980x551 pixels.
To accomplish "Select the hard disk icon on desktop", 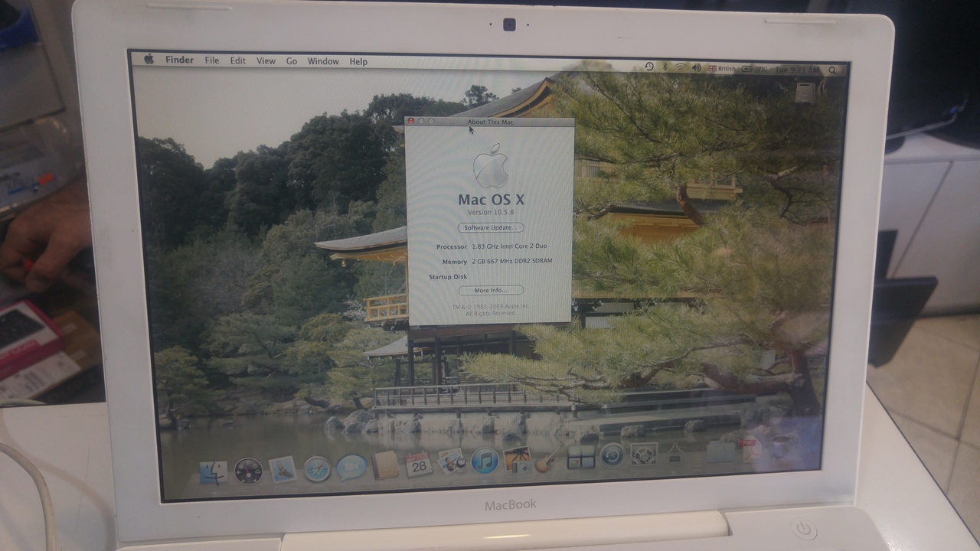I will [805, 93].
